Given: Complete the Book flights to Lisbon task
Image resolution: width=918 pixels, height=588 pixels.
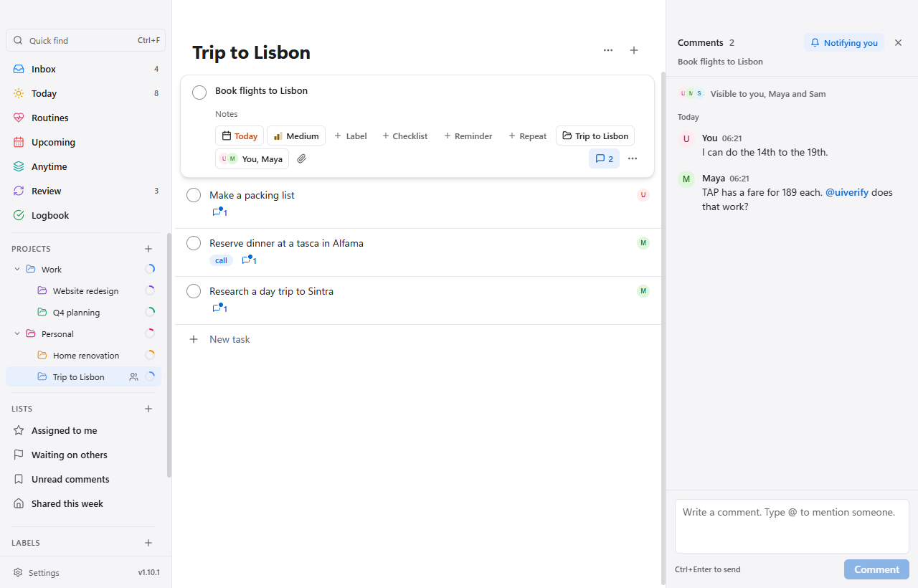Looking at the screenshot, I should click(x=199, y=93).
